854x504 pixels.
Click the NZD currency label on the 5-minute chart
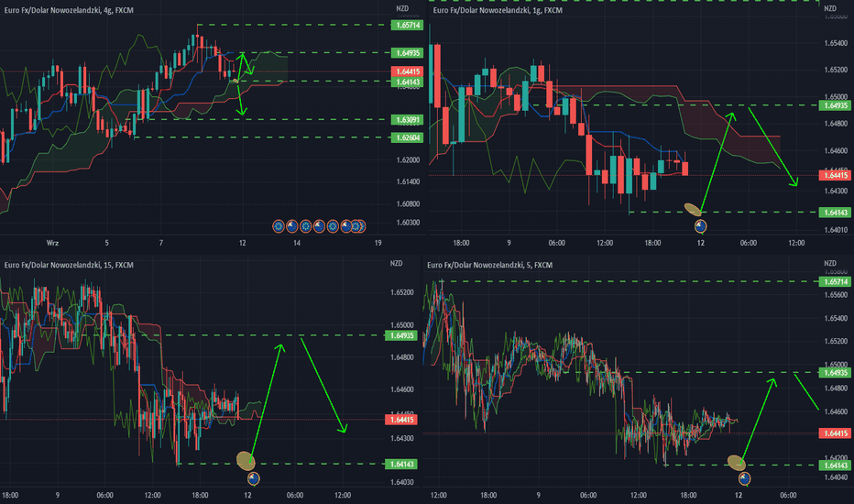tap(829, 263)
